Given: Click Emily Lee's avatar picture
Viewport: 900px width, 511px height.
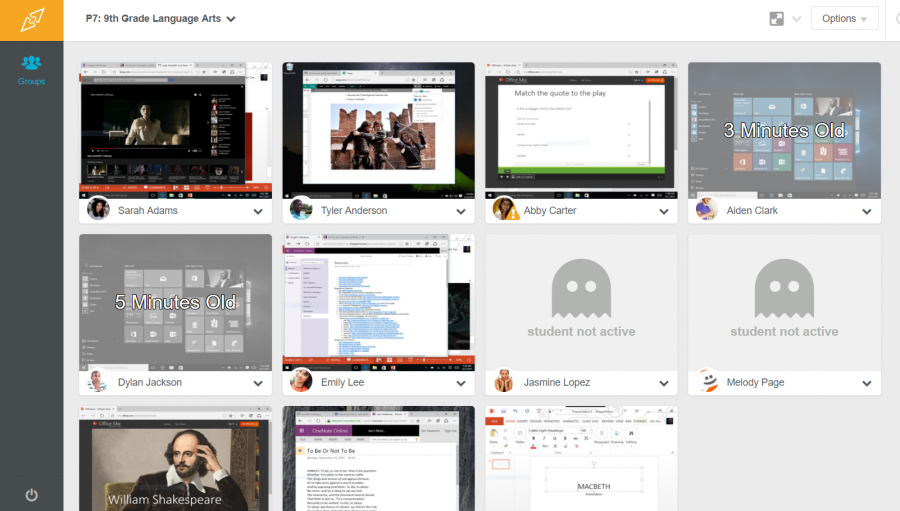Looking at the screenshot, I should click(x=301, y=380).
